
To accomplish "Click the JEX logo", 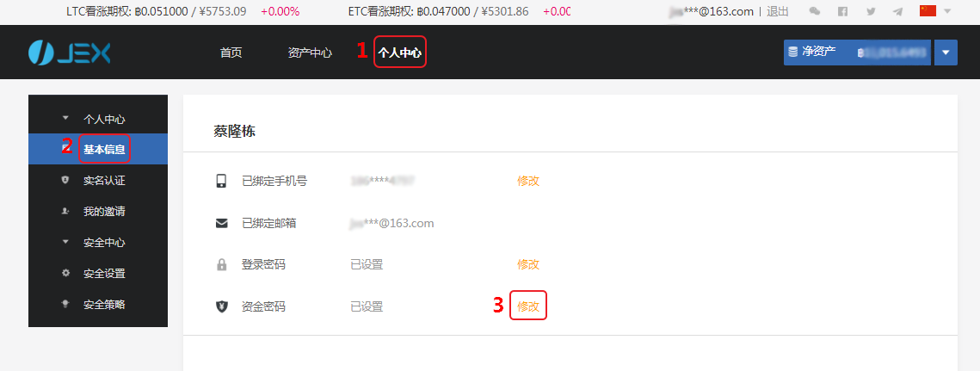I will coord(70,53).
